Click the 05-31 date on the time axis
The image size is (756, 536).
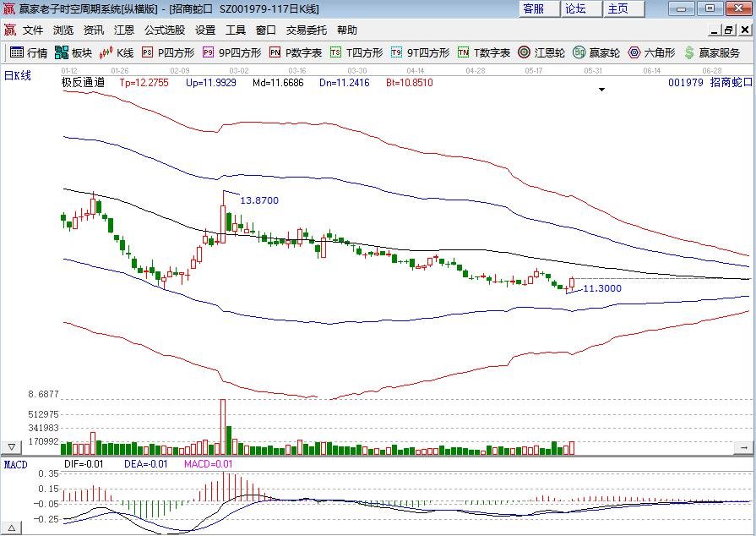coord(593,70)
